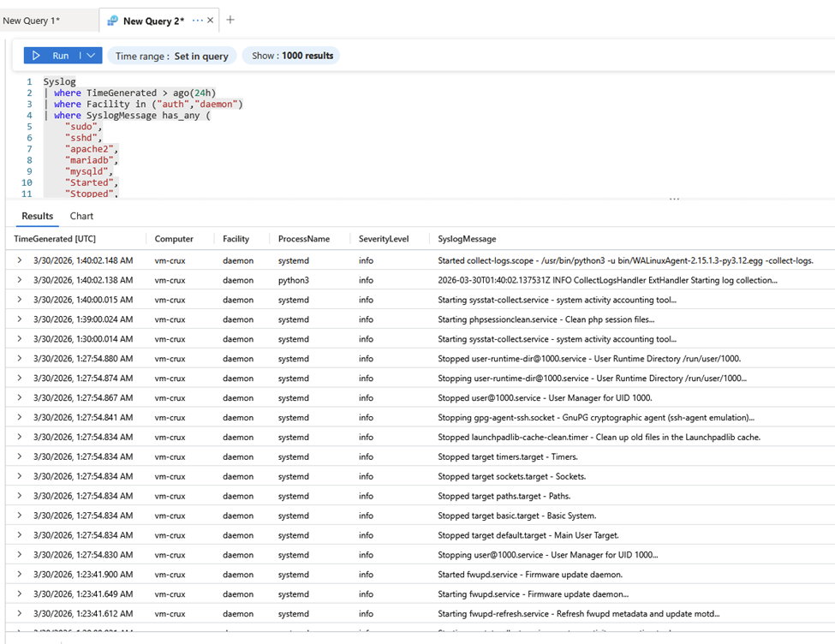Viewport: 835px width, 644px height.
Task: Switch to the New Query 1 tab
Action: pos(32,21)
